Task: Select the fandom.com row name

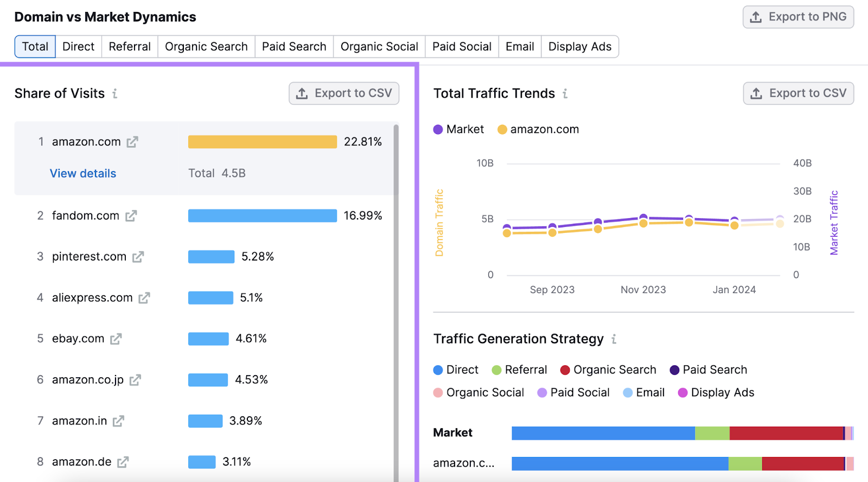Action: pyautogui.click(x=86, y=216)
